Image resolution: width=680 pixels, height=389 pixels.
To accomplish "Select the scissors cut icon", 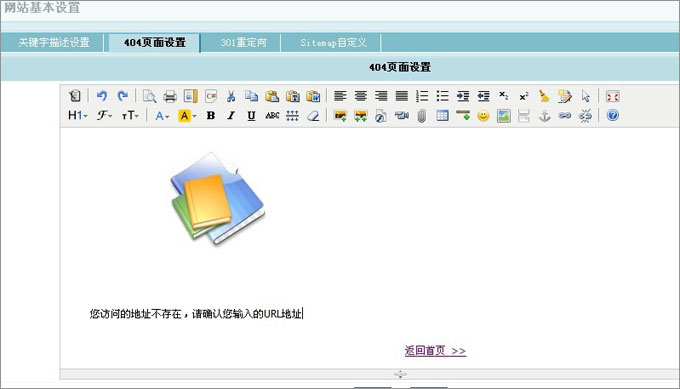I will [231, 96].
